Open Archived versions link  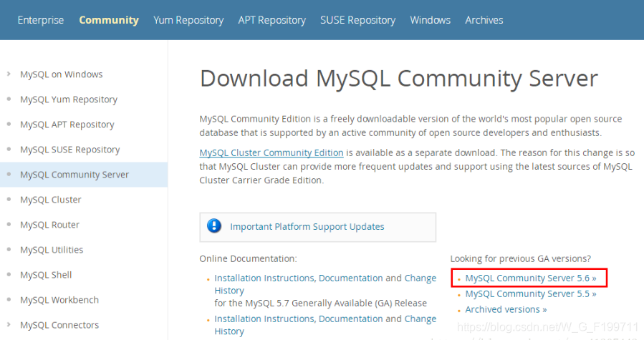pos(506,309)
